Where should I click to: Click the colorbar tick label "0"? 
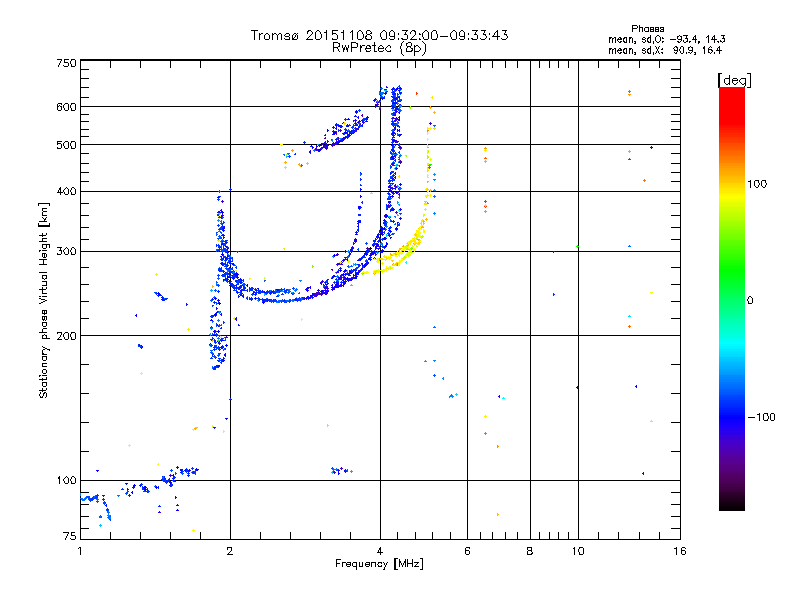750,300
